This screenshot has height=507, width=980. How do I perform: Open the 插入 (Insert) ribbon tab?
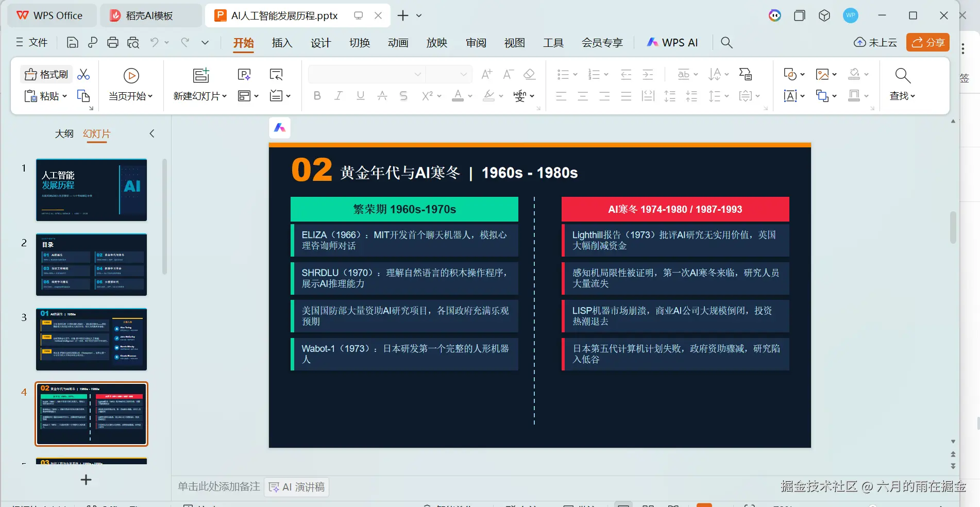[x=282, y=43]
